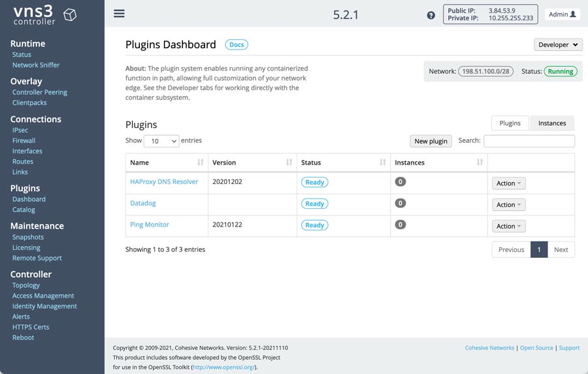The width and height of the screenshot is (588, 374).
Task: Go to Network Sniffer in sidebar
Action: coord(36,65)
